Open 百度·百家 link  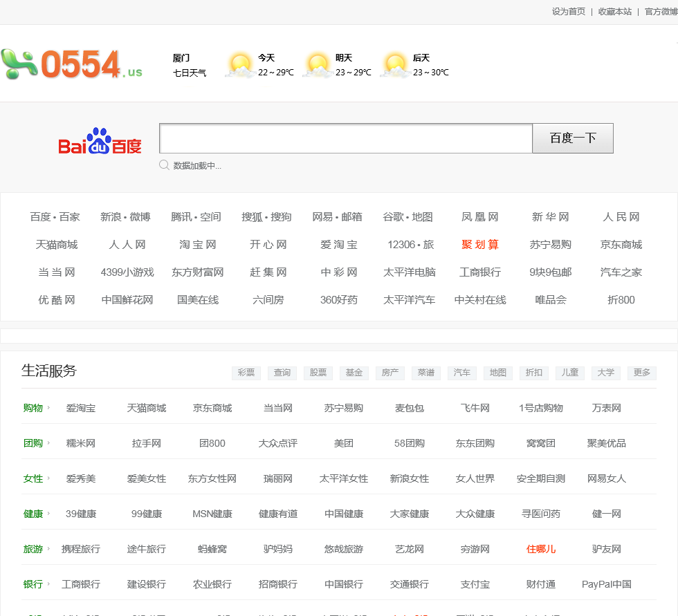(55, 217)
